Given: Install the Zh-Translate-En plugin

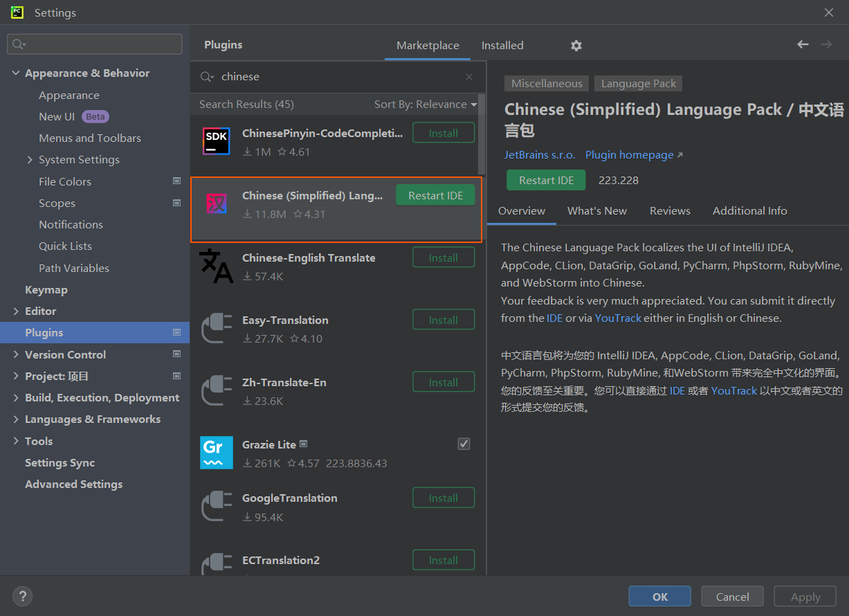Looking at the screenshot, I should [x=444, y=382].
